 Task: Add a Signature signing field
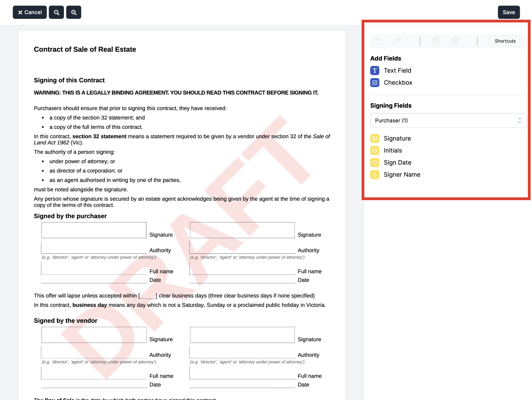pyautogui.click(x=397, y=138)
